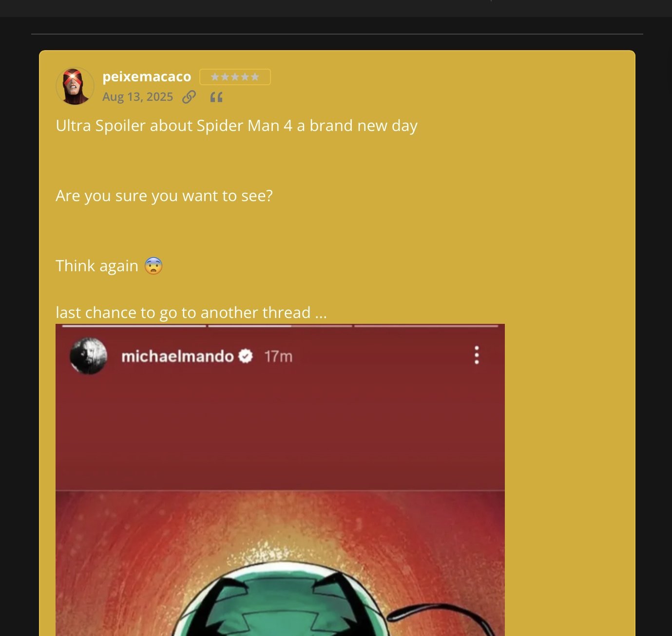
Task: Click the fearful face emoji
Action: [154, 266]
